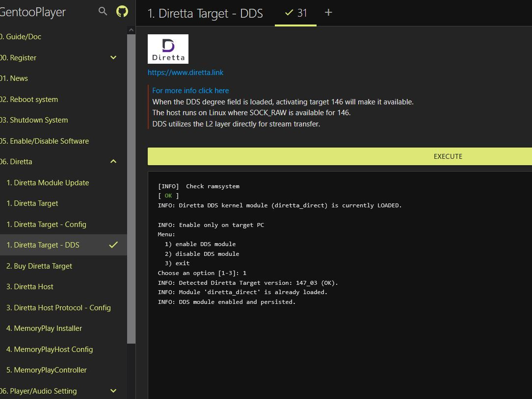Viewport: 532px width, 399px height.
Task: Open 1. Diretta Target item
Action: 63,203
